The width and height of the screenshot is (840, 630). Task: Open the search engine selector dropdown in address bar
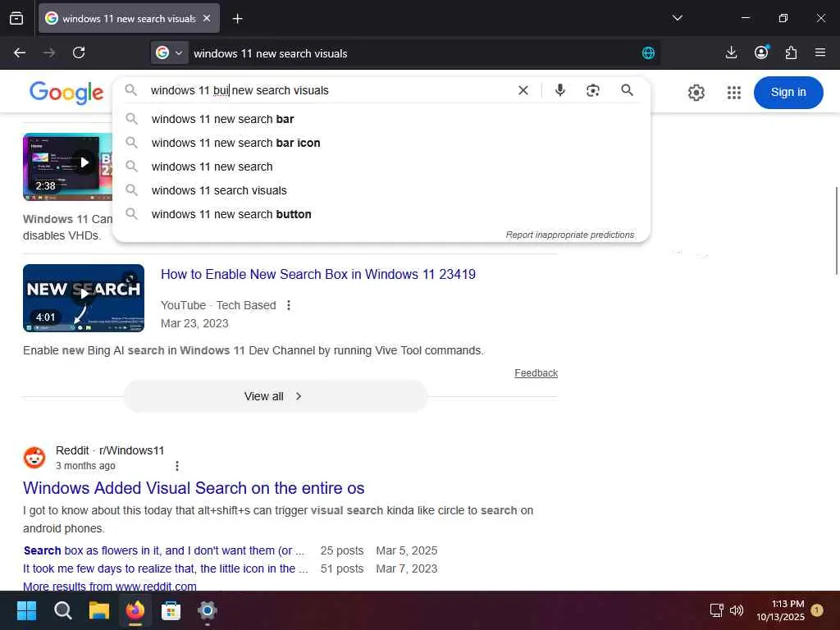169,53
